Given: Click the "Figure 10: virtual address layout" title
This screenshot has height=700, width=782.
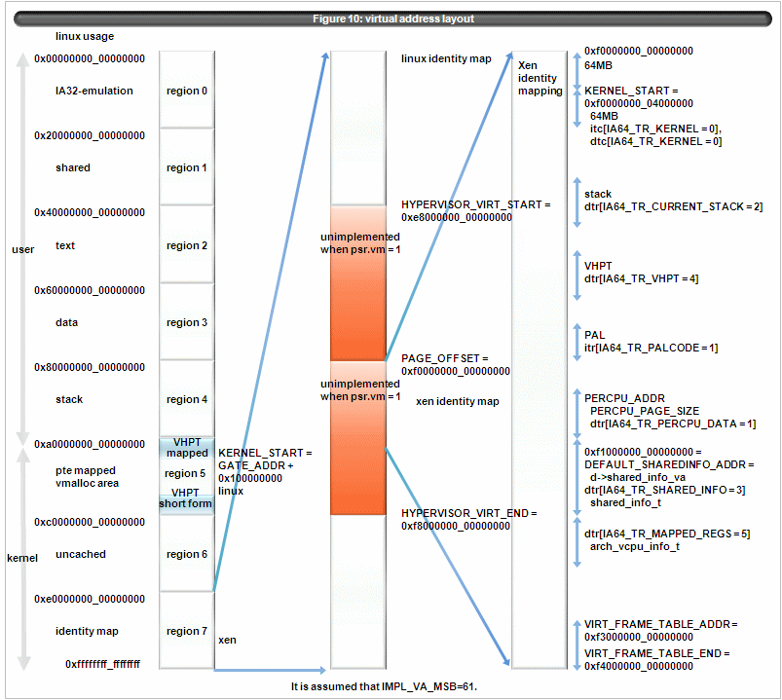Looking at the screenshot, I should (393, 18).
